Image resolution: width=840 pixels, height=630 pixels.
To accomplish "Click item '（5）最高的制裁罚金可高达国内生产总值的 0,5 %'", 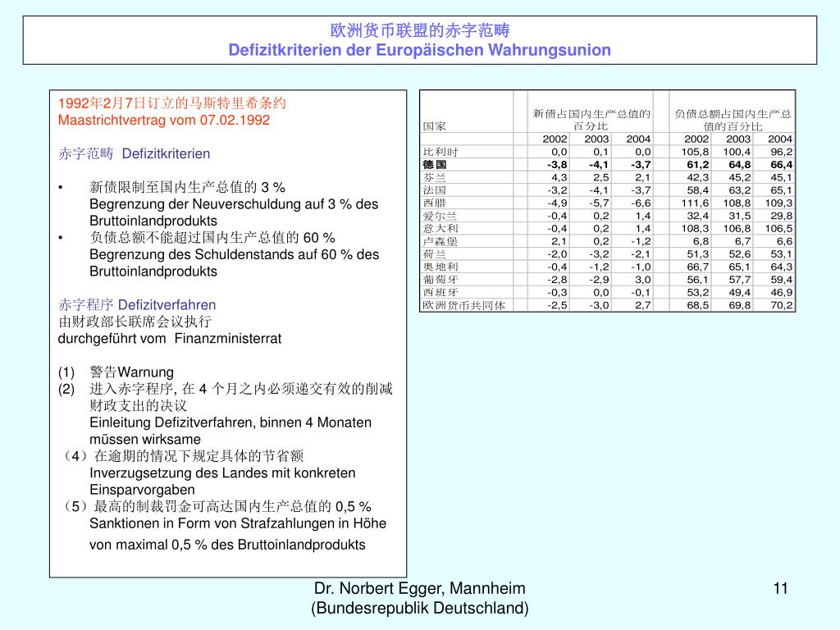I will click(x=215, y=506).
